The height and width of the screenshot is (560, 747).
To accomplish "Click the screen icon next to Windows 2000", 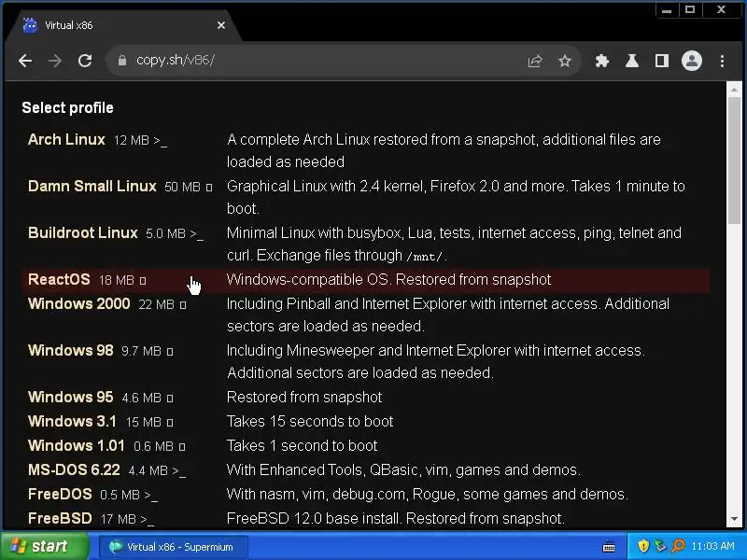I will point(183,305).
